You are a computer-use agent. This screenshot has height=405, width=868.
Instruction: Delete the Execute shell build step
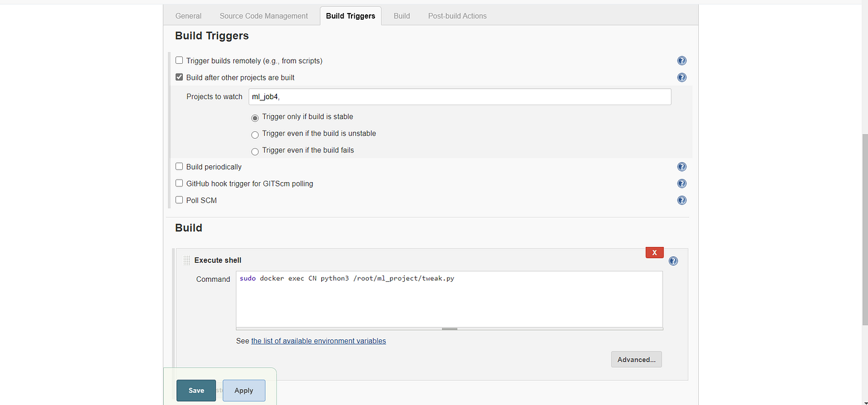(654, 253)
